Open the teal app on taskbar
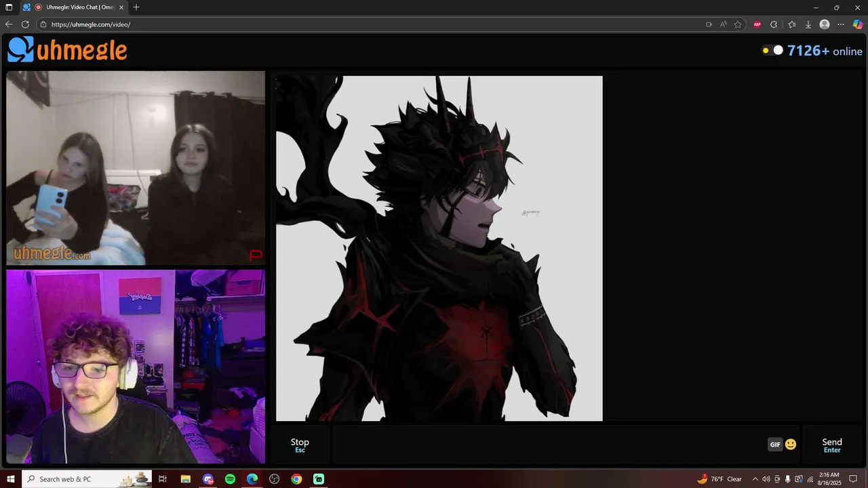Image resolution: width=868 pixels, height=488 pixels. point(319,479)
